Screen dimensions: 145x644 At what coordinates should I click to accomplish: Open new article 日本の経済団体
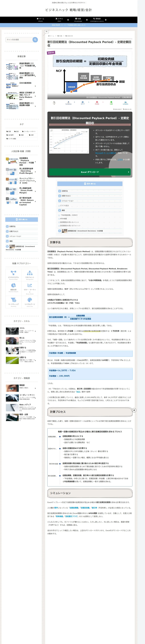tap(22, 86)
